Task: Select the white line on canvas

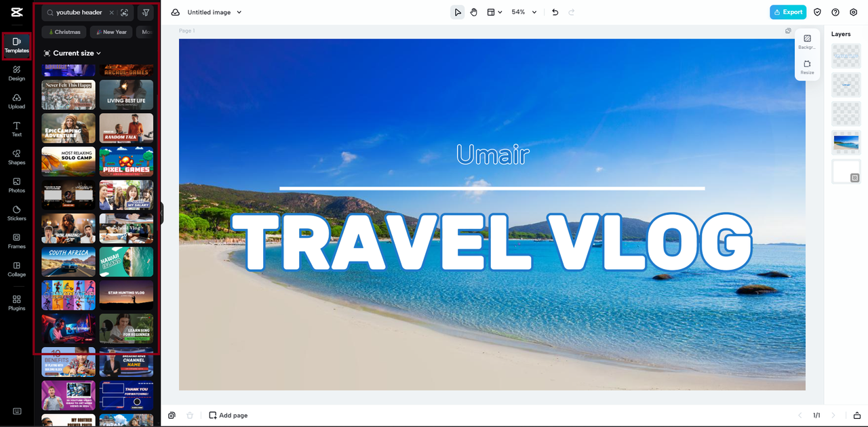Action: pyautogui.click(x=492, y=188)
